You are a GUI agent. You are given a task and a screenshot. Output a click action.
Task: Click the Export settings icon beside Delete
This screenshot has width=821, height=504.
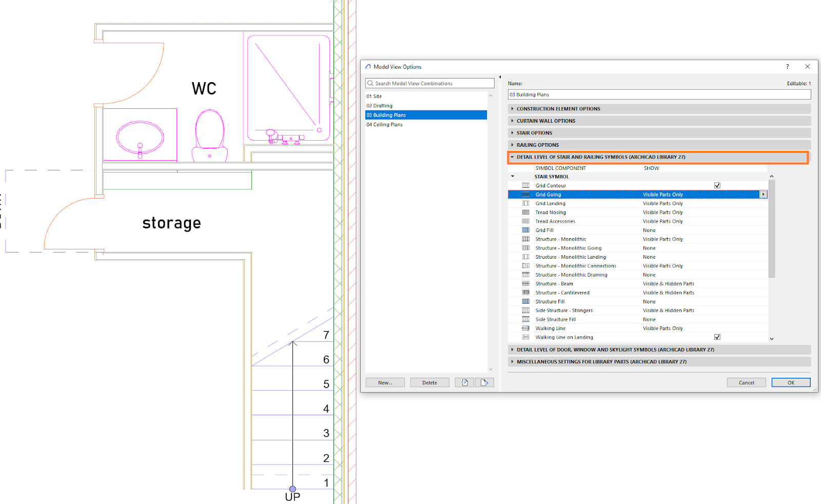[x=484, y=382]
